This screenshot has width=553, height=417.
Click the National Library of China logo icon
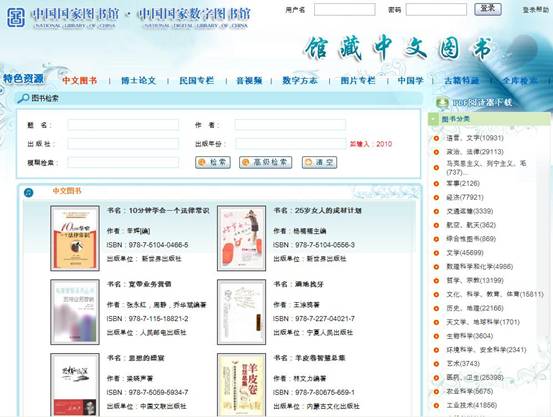point(16,18)
